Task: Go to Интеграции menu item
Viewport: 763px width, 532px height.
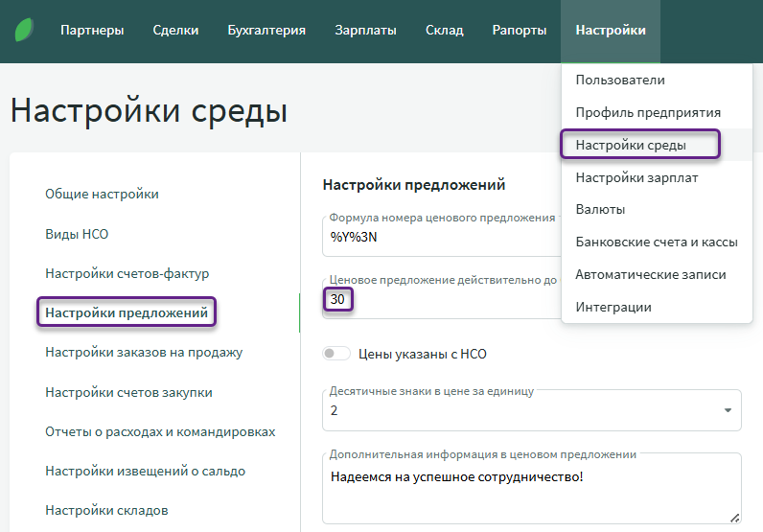Action: click(x=613, y=308)
